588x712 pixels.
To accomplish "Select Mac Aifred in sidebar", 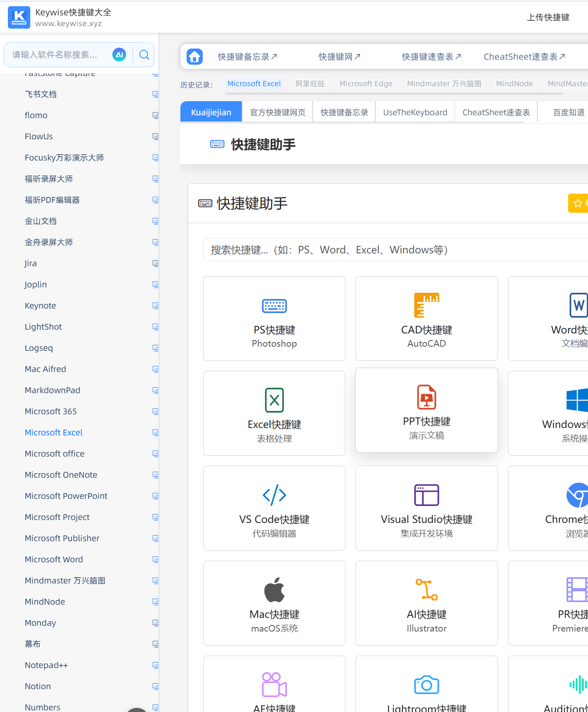I will pyautogui.click(x=45, y=369).
